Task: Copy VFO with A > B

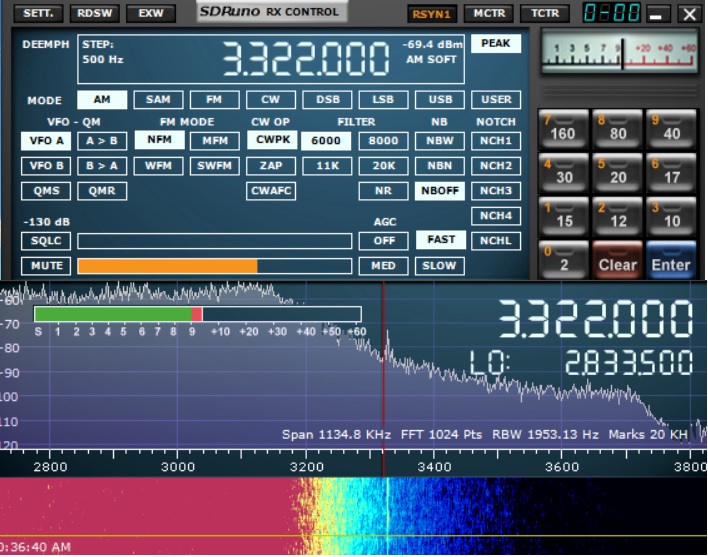Action: coord(102,141)
